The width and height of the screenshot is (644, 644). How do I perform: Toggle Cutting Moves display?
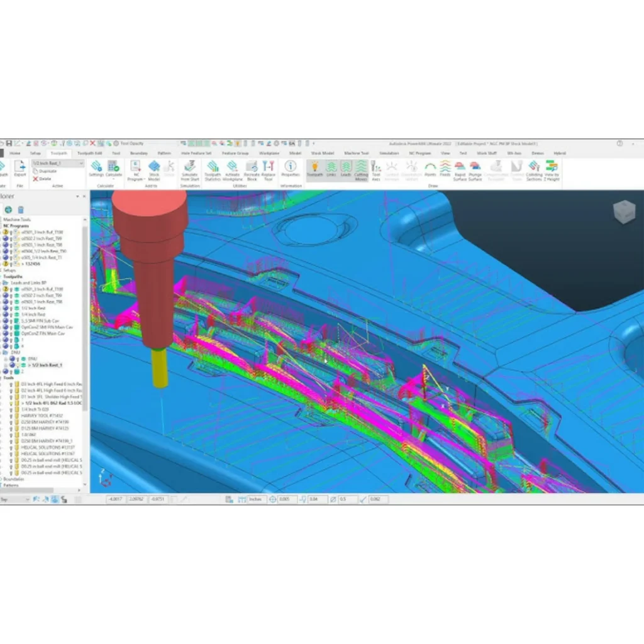pos(361,170)
